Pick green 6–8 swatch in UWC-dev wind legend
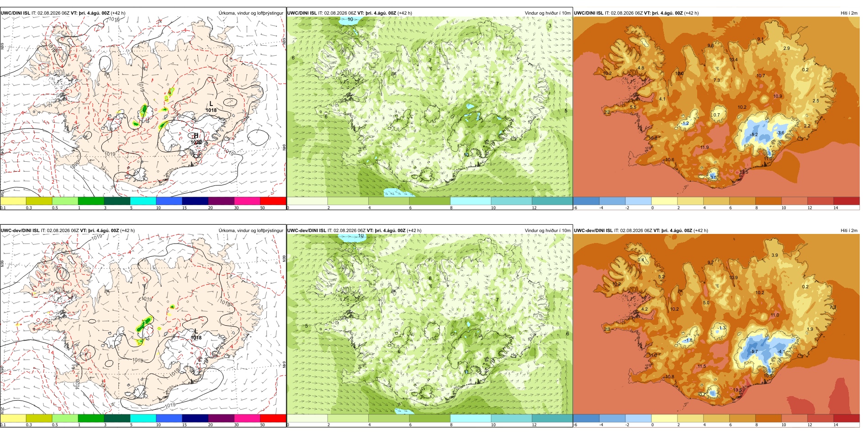Viewport: 868px width, 434px height. [430, 418]
